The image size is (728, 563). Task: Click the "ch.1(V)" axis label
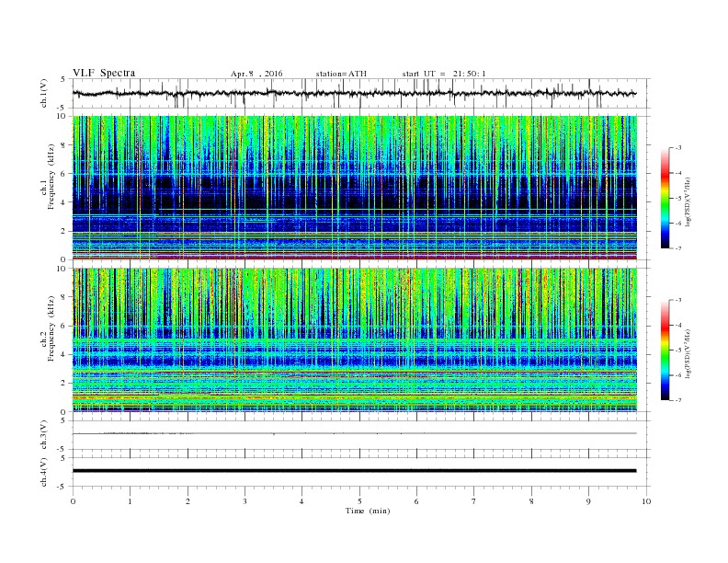(x=44, y=94)
